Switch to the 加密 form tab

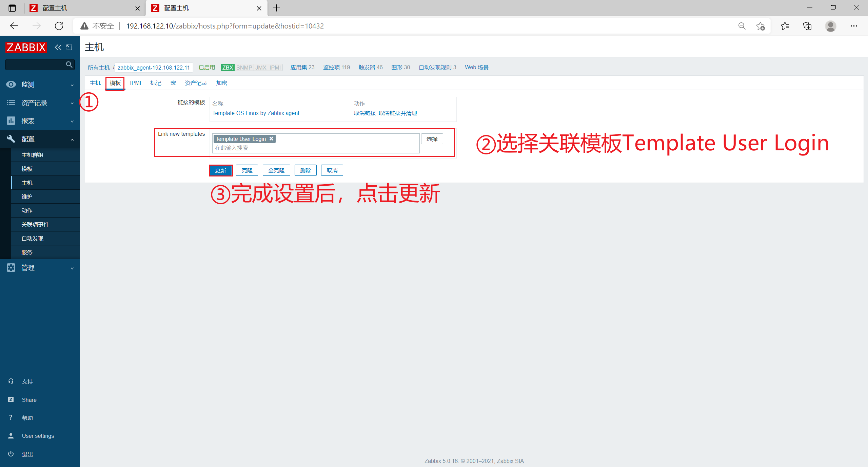tap(222, 83)
